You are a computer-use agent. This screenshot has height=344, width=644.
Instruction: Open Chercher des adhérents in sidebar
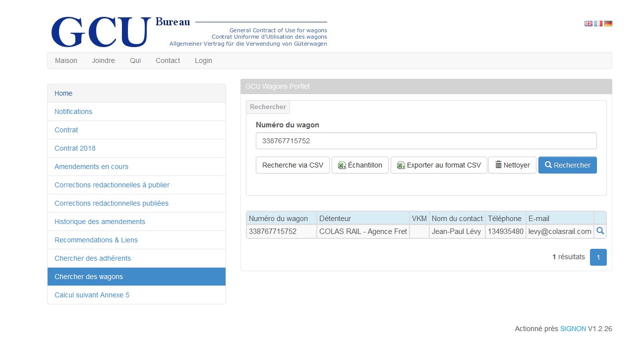[93, 258]
